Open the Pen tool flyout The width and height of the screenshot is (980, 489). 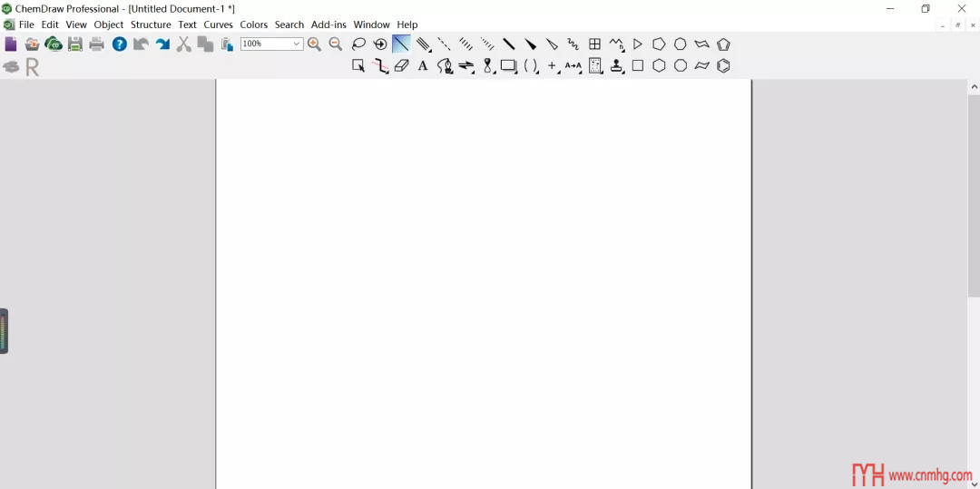tap(445, 65)
